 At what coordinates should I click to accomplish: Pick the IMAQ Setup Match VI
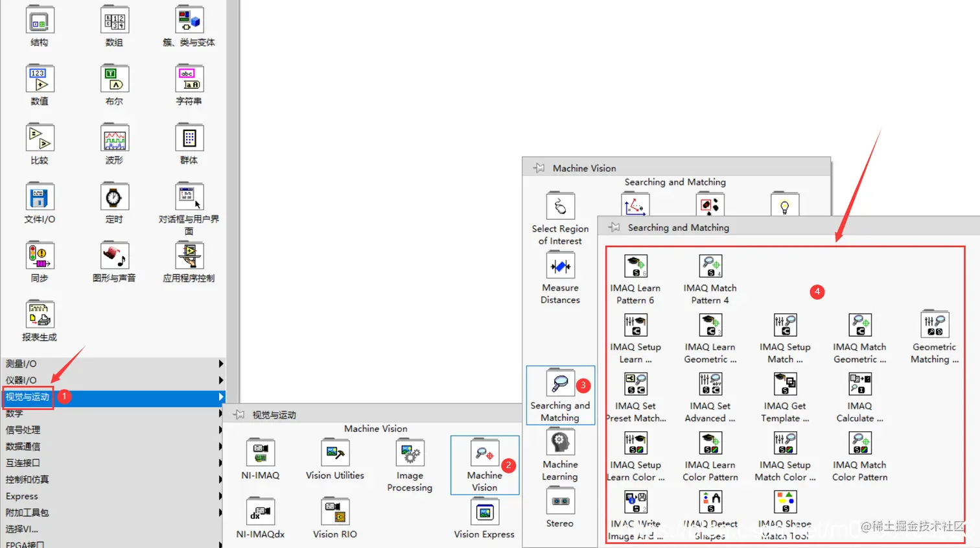click(785, 325)
